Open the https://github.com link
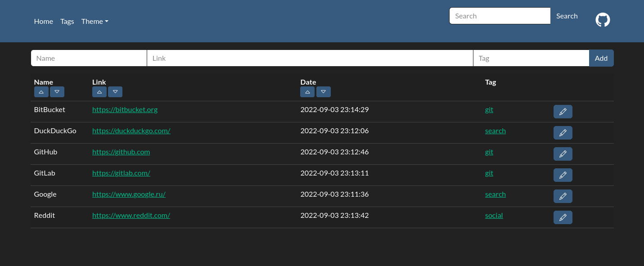The image size is (644, 266). tap(121, 152)
